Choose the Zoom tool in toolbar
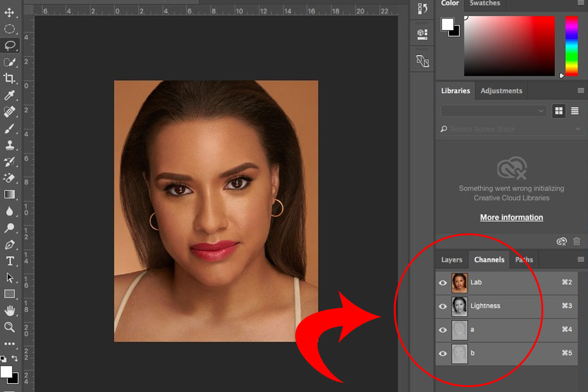 pos(10,327)
